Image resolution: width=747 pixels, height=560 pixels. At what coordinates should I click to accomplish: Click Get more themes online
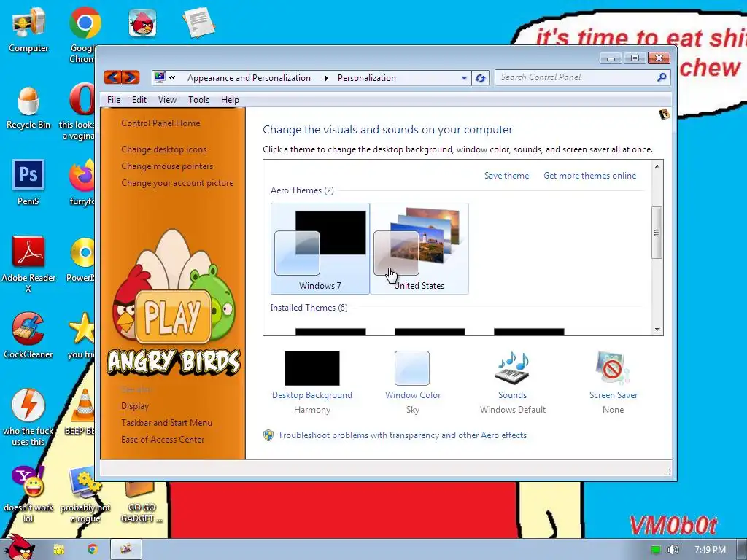click(589, 176)
